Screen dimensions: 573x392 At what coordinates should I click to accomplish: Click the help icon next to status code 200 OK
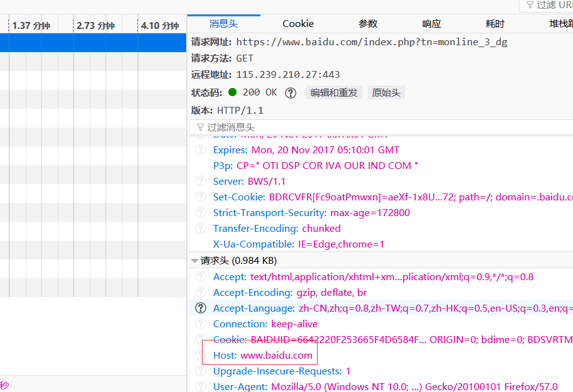click(x=291, y=92)
